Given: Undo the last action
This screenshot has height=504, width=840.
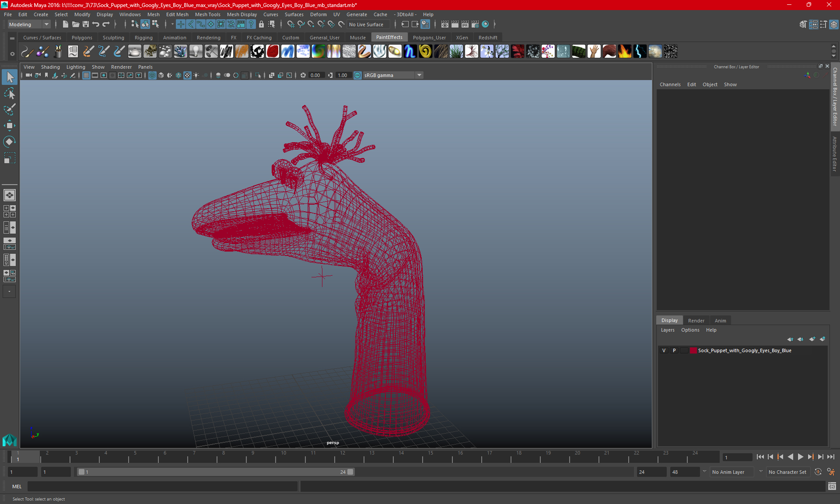Looking at the screenshot, I should 96,24.
